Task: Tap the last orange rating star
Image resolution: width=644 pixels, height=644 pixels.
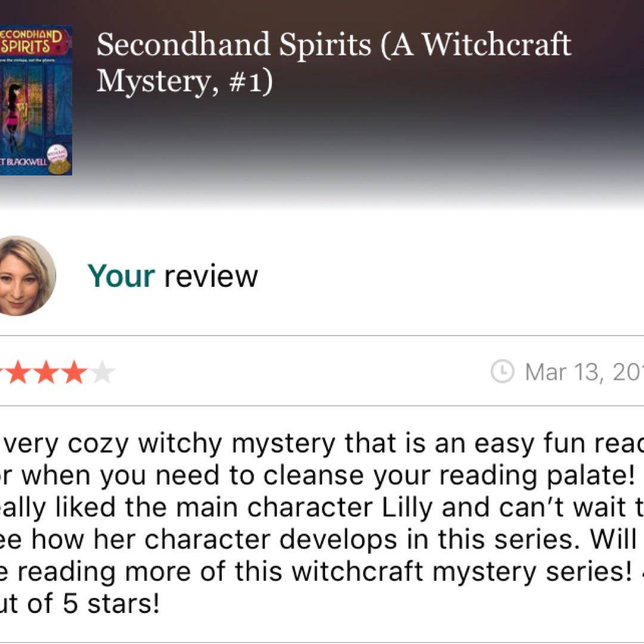Action: (74, 372)
